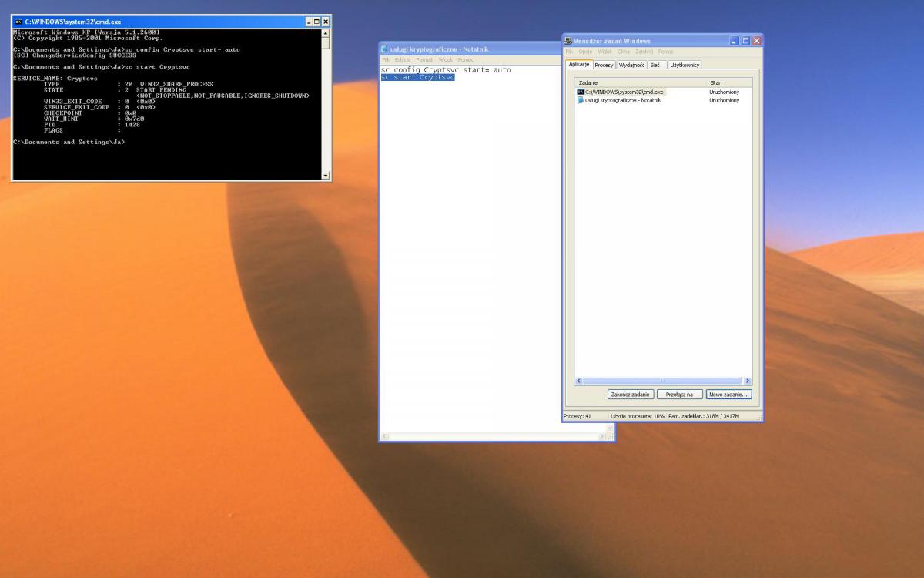Click the 'WAIT_HINT : 0x7d0' line in cmd
The width and height of the screenshot is (924, 578).
pos(94,119)
